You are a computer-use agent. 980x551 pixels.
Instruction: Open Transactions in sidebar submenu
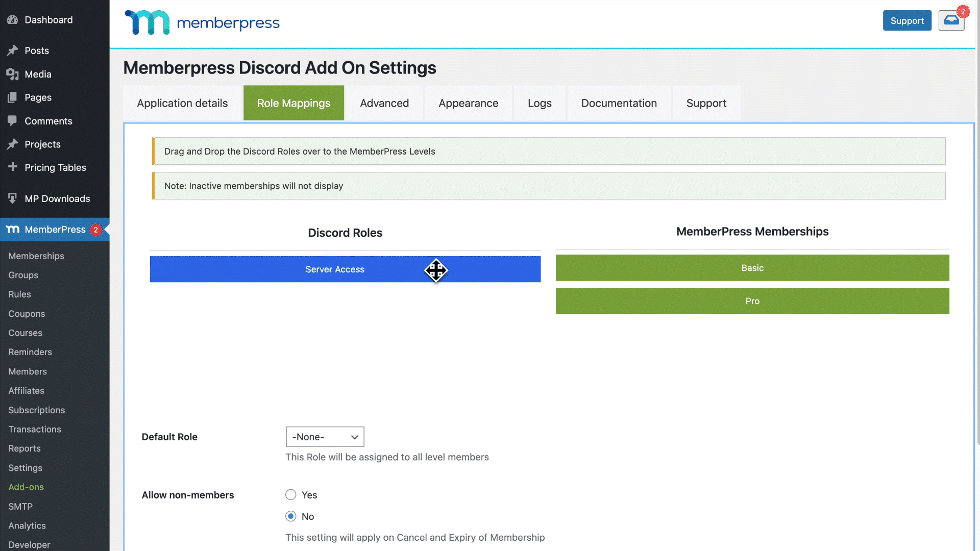tap(35, 430)
